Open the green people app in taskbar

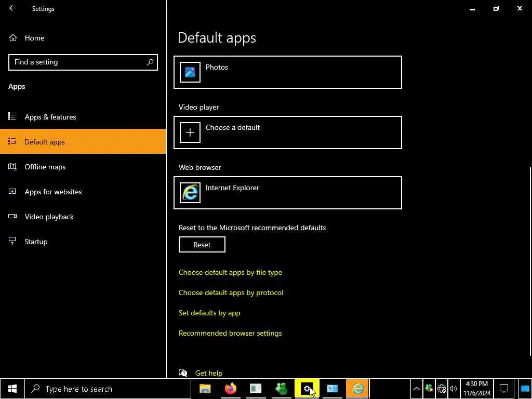281,389
